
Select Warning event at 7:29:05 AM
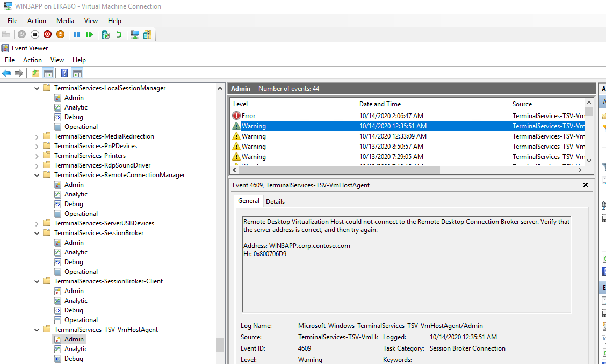(x=407, y=157)
